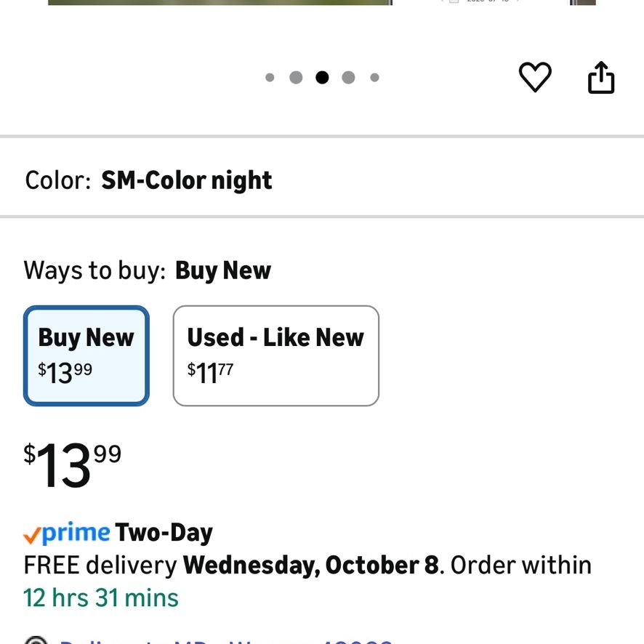Tap the heart icon to save item
The width and height of the screenshot is (644, 644).
pyautogui.click(x=535, y=77)
